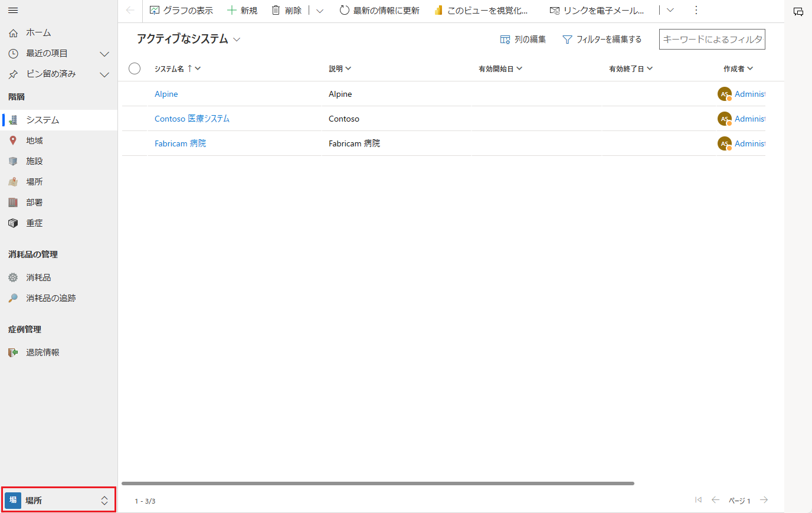Open the chat pane icon
The image size is (812, 513).
tap(798, 12)
